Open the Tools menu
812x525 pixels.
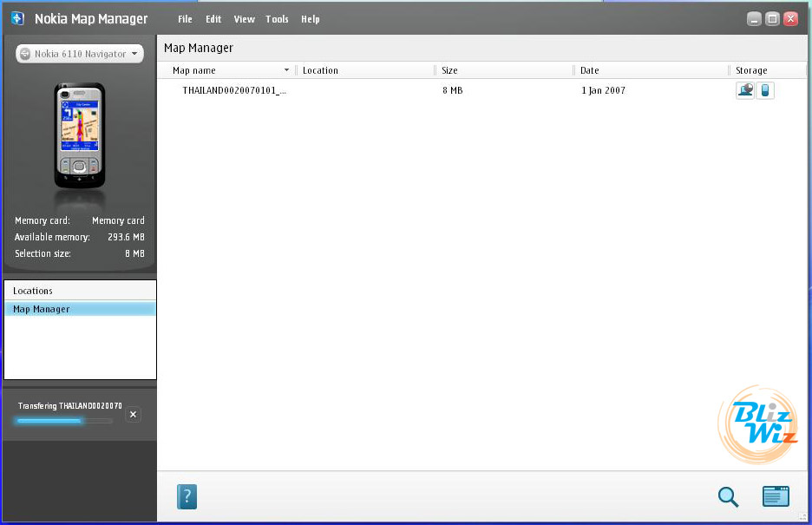[x=277, y=19]
